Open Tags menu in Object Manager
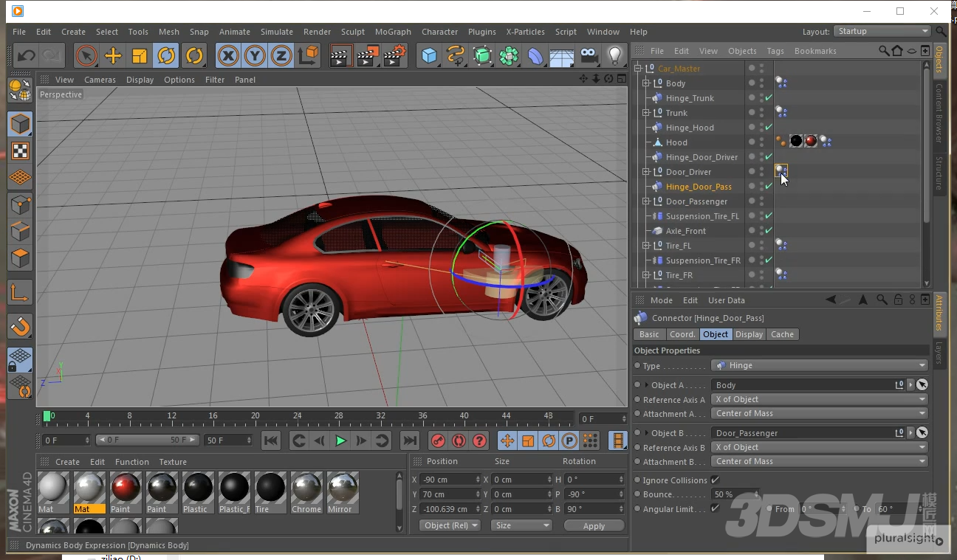 [x=775, y=51]
